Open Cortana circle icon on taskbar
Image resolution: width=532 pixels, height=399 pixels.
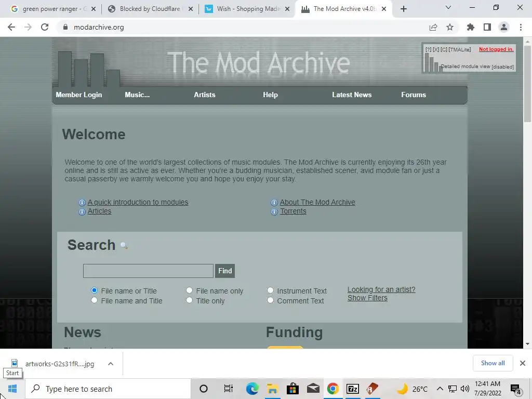(204, 389)
